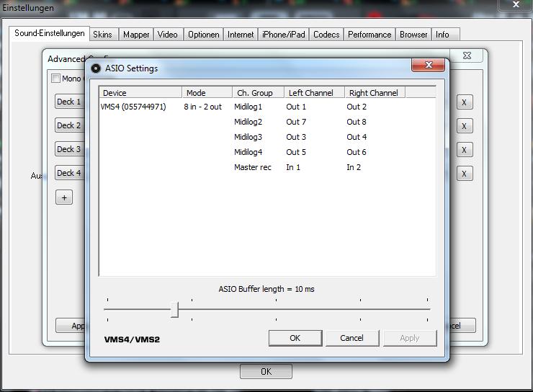
Task: Change Midilog1 left channel Out 1
Action: [x=296, y=107]
